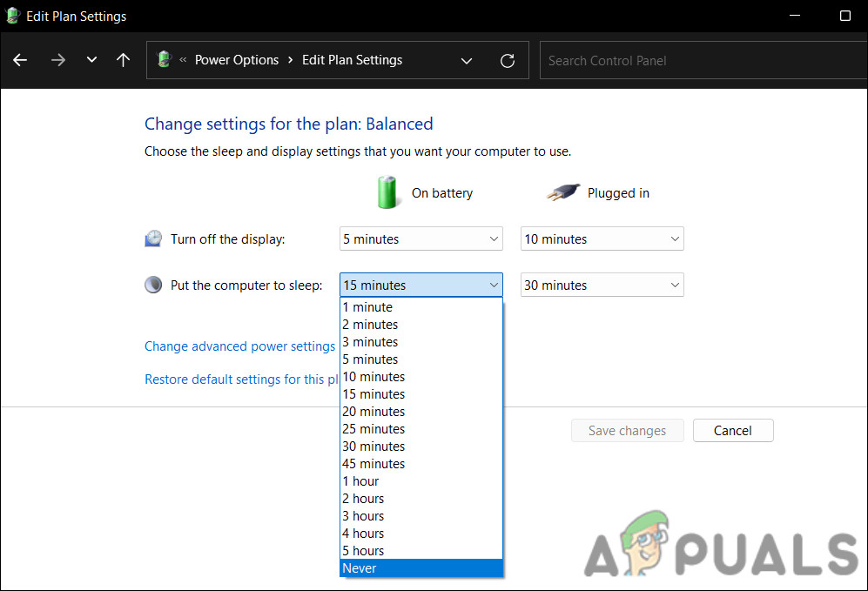Open Plugged in display timeout dropdown

tap(602, 238)
